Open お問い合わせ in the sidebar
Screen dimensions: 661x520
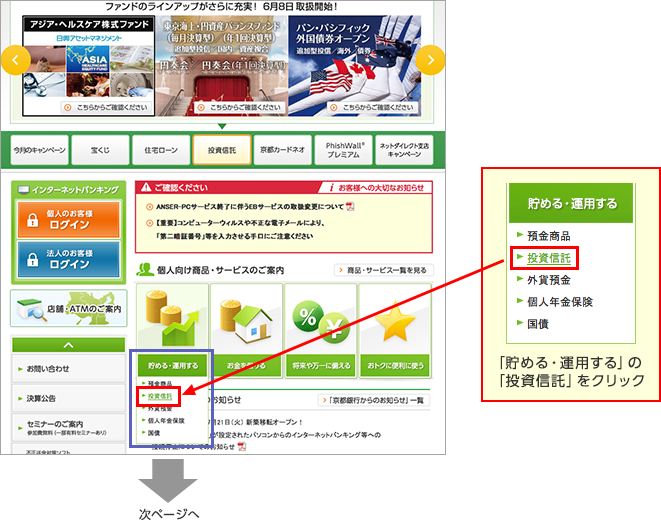[69, 369]
